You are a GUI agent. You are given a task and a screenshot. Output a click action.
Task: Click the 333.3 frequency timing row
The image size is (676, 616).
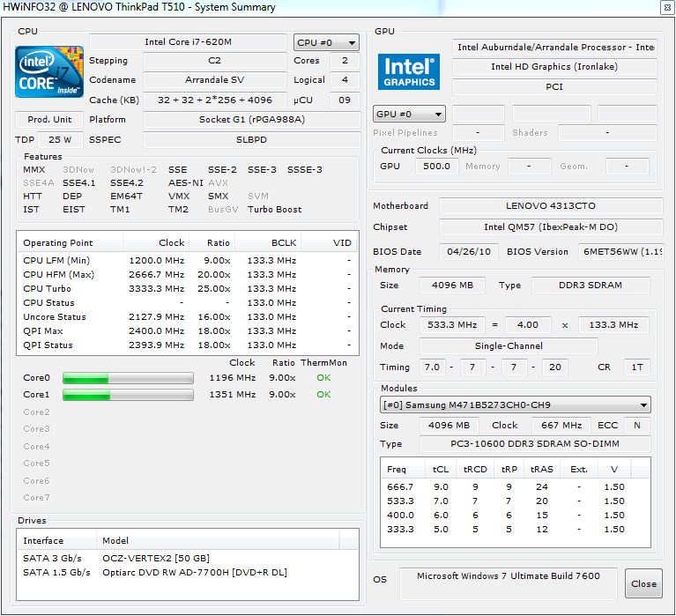point(516,530)
